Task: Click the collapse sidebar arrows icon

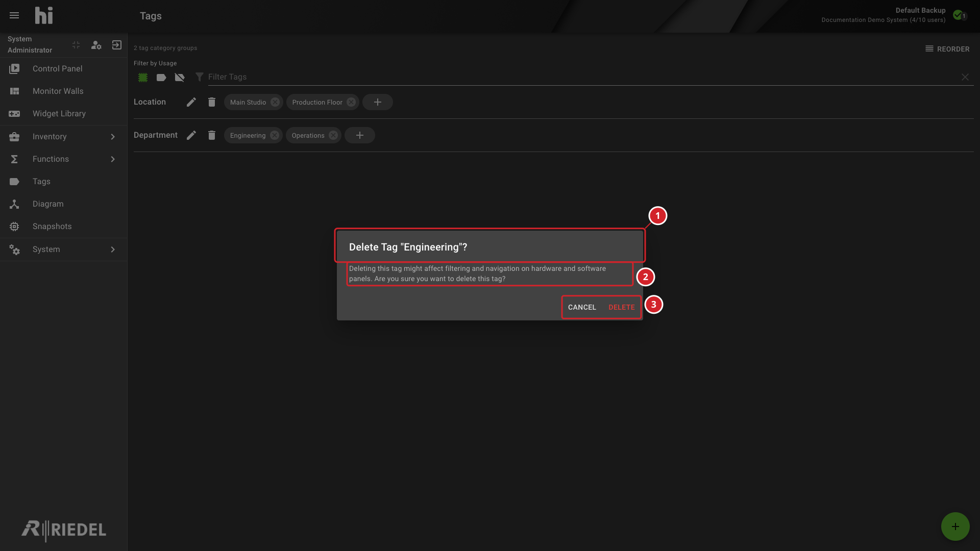Action: [76, 45]
